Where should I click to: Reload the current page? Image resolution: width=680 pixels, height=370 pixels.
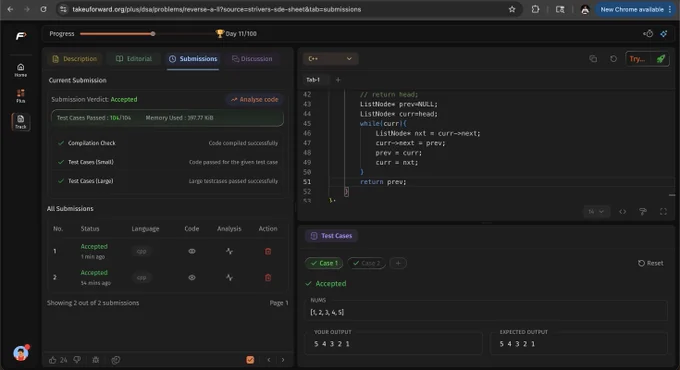tap(43, 9)
